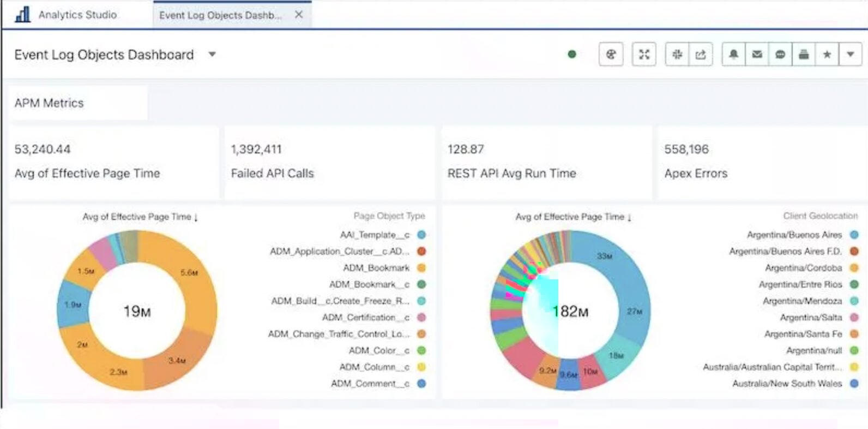Open the more actions dropdown arrow
Screen dimensions: 868x429
[x=851, y=54]
